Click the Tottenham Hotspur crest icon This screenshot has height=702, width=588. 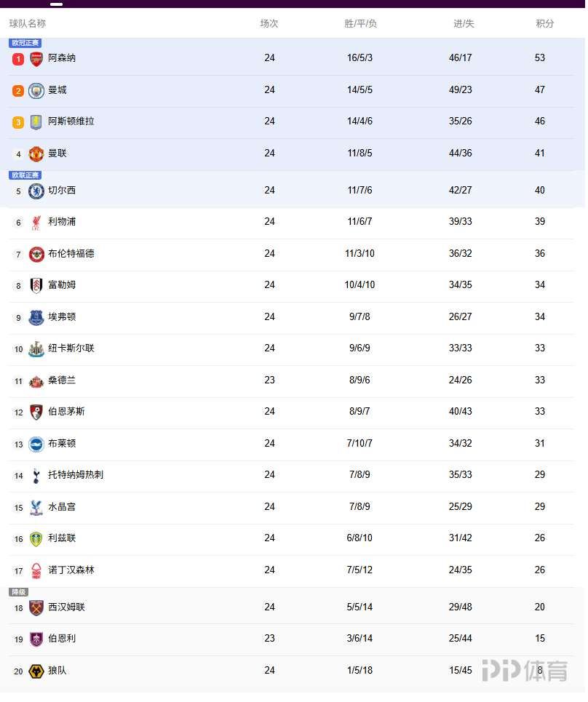point(36,476)
